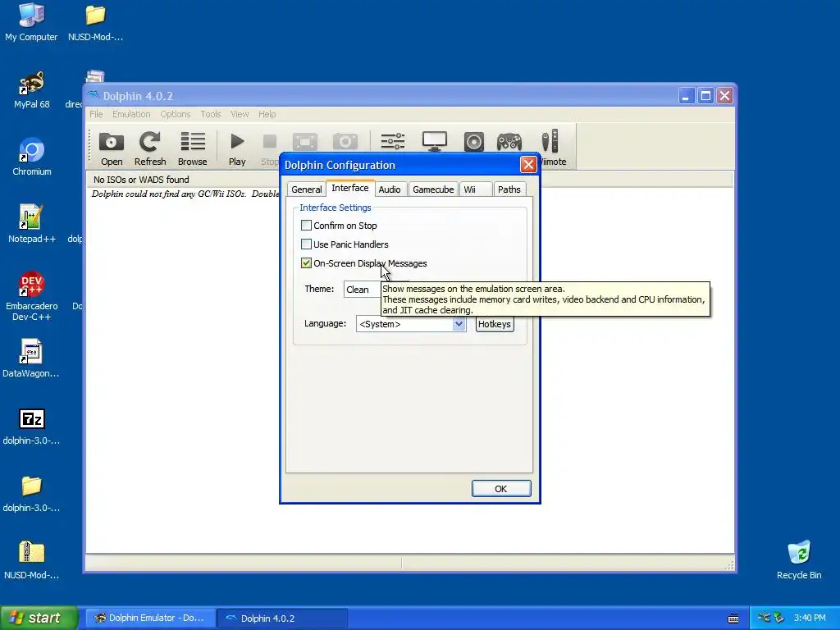Click the Browse toolbar icon

(x=192, y=148)
